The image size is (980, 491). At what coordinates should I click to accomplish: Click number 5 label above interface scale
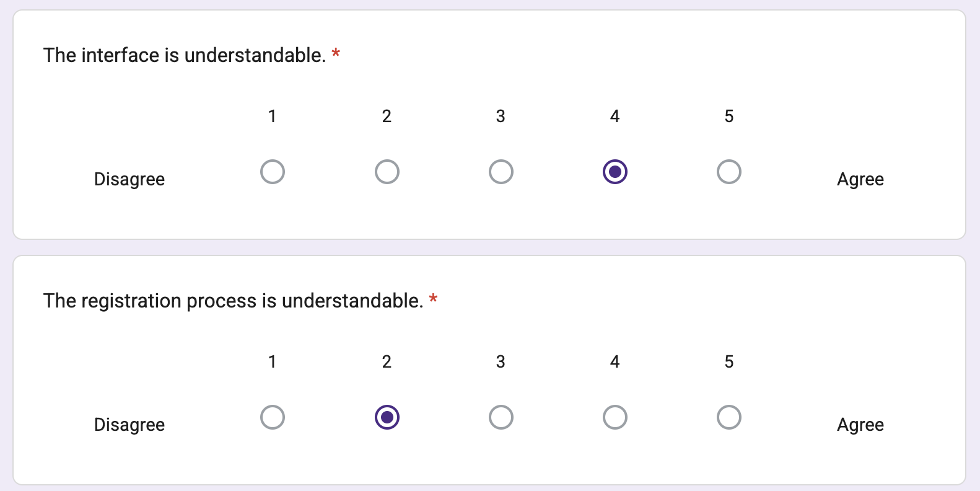coord(728,116)
